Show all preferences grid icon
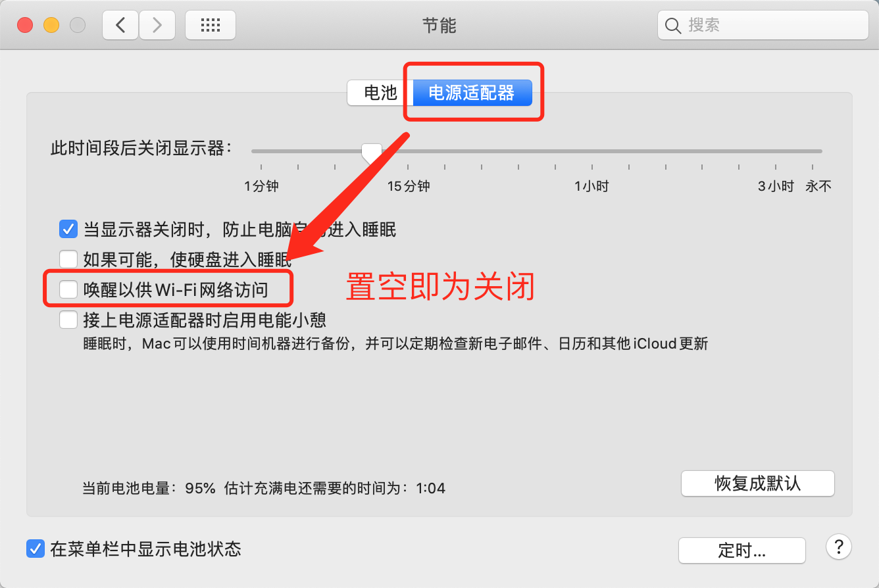The height and width of the screenshot is (588, 879). click(x=211, y=25)
